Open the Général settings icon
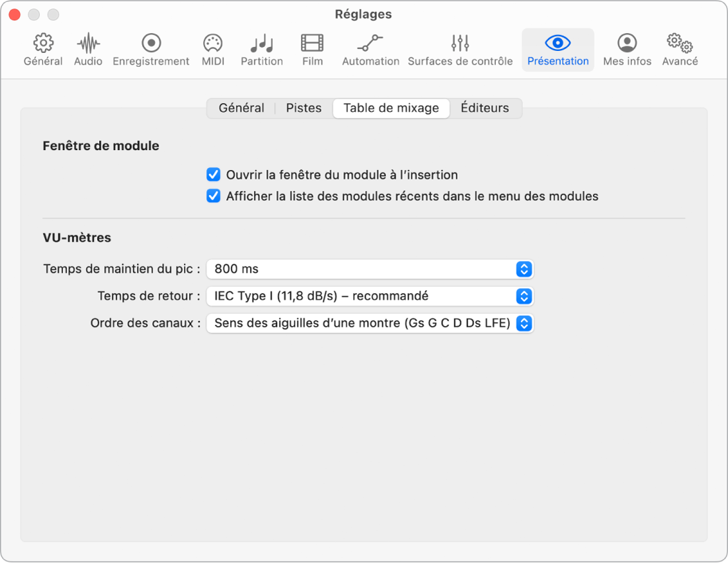The image size is (728, 563). (42, 49)
